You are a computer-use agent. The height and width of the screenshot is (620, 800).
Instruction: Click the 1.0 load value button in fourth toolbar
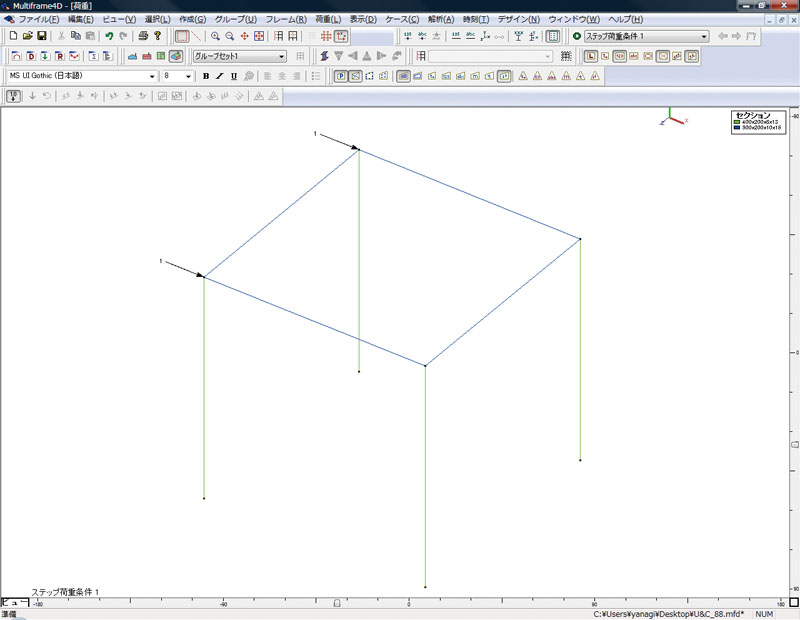click(x=14, y=96)
